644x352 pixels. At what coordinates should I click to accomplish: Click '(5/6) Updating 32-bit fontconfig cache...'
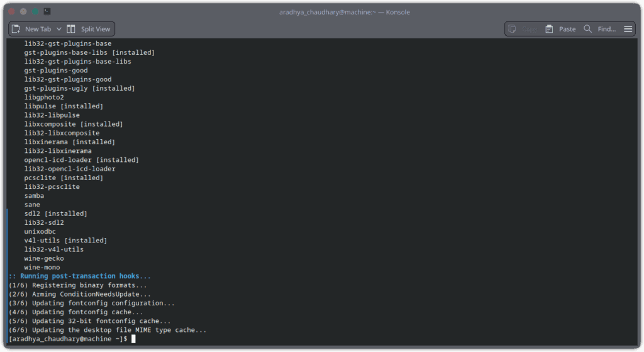[x=89, y=321]
